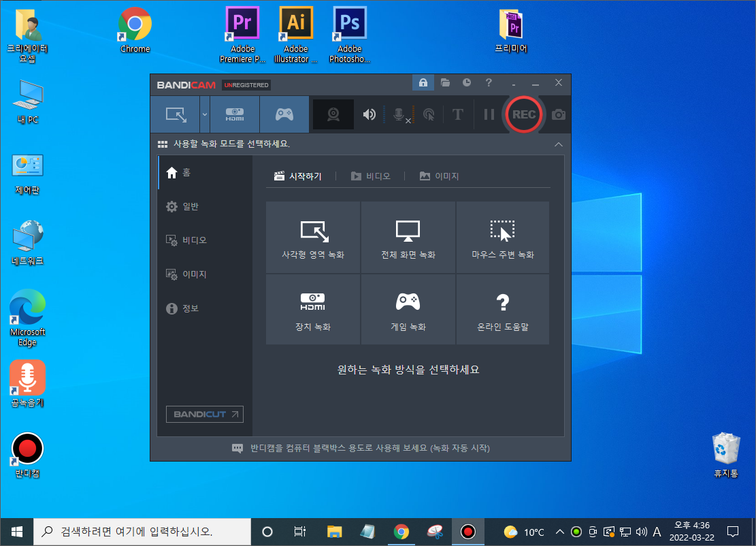756x546 pixels.
Task: Select Adobe Illustrator desktop icon
Action: 295,35
